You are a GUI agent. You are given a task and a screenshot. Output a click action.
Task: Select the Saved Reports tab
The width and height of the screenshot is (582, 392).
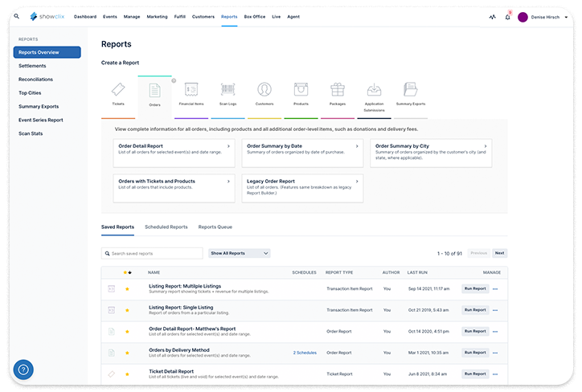[x=117, y=227]
